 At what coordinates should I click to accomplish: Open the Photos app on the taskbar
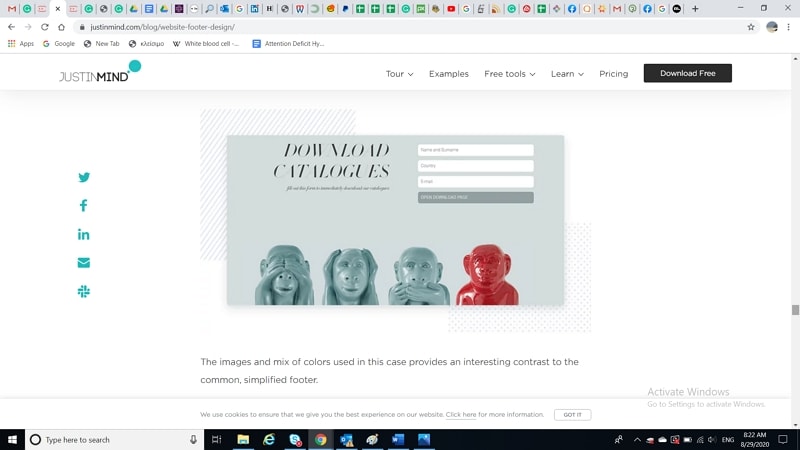pos(424,439)
